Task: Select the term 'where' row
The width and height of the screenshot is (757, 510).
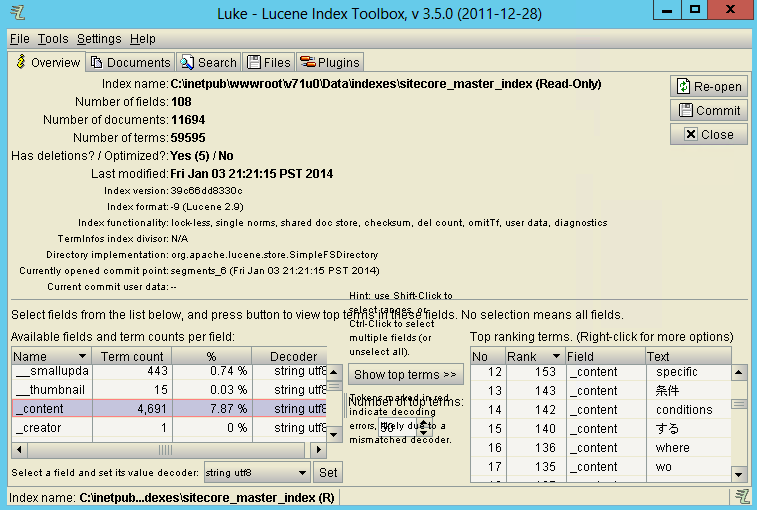Action: [601, 448]
